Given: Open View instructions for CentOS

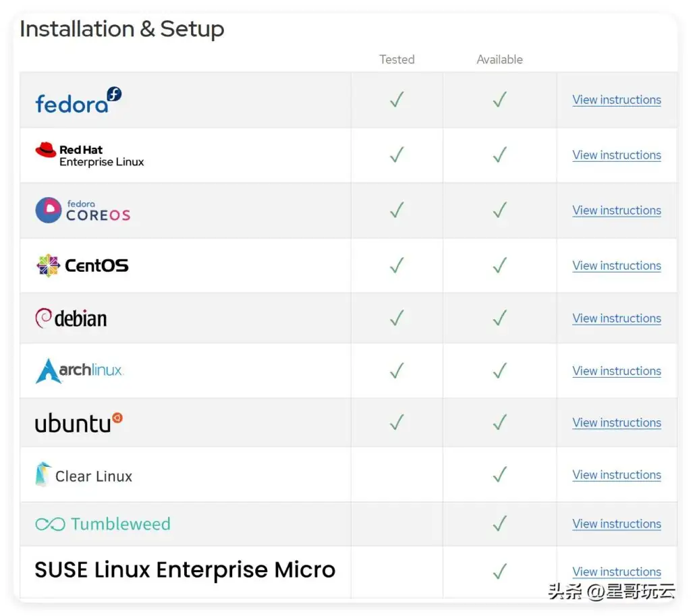Looking at the screenshot, I should point(616,266).
